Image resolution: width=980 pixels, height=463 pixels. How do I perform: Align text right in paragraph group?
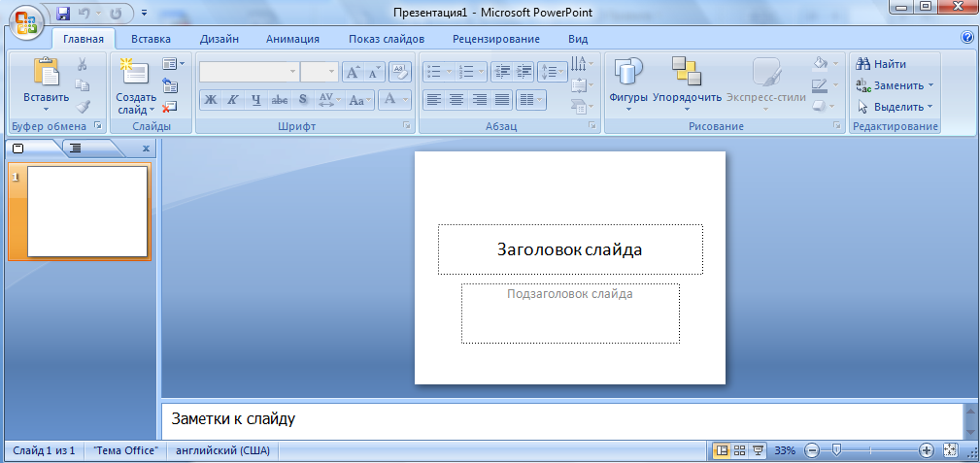pos(480,99)
